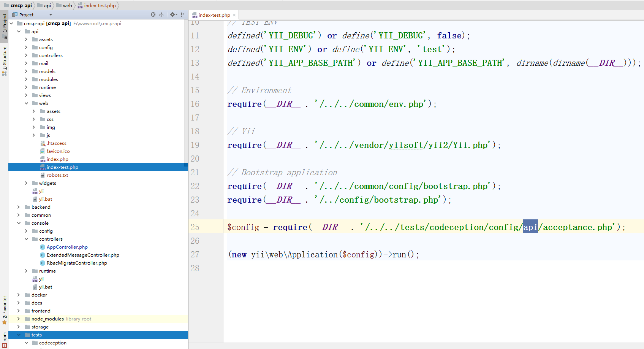Click the collapse all icon in Project panel
This screenshot has height=349, width=644.
[x=161, y=14]
